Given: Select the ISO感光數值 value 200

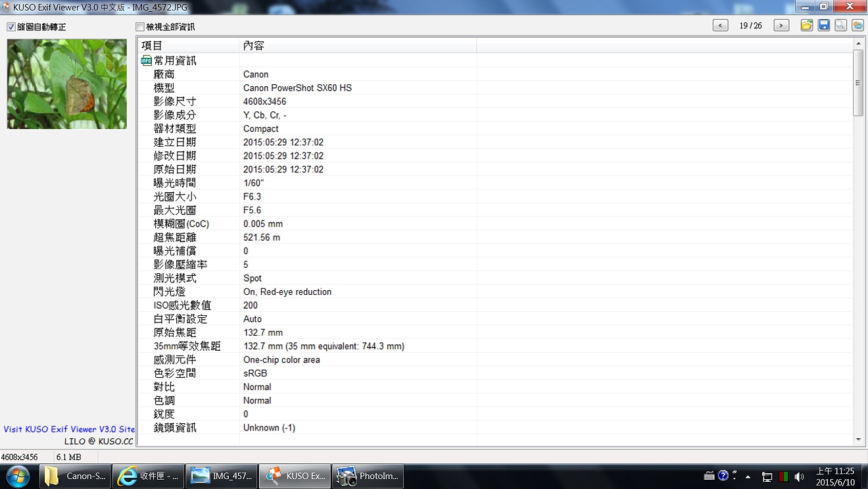Looking at the screenshot, I should pyautogui.click(x=251, y=305).
